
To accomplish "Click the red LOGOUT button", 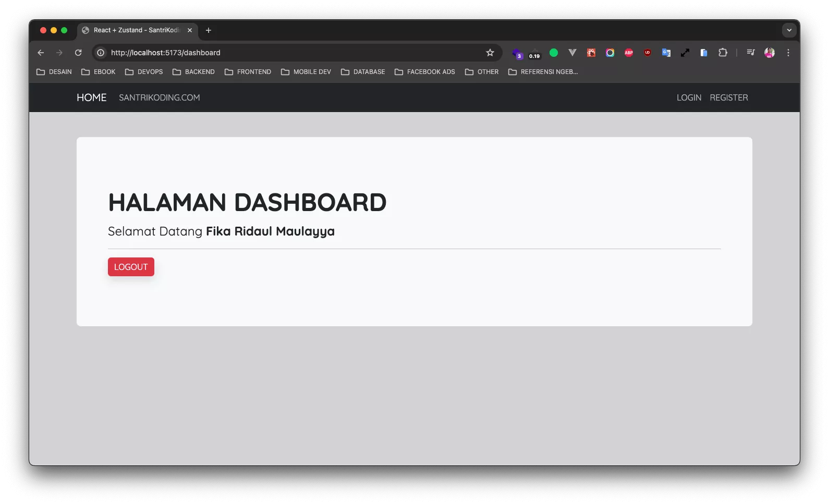I will (131, 267).
